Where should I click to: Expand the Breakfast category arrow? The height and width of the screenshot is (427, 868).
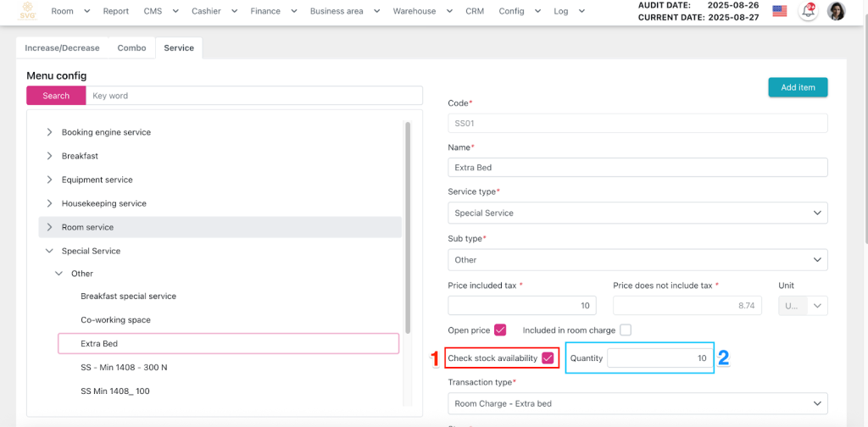[49, 156]
